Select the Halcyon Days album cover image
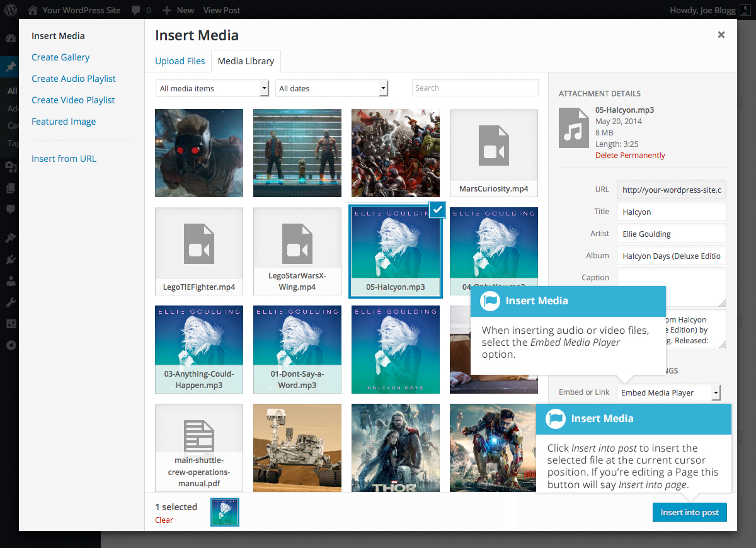 point(396,350)
